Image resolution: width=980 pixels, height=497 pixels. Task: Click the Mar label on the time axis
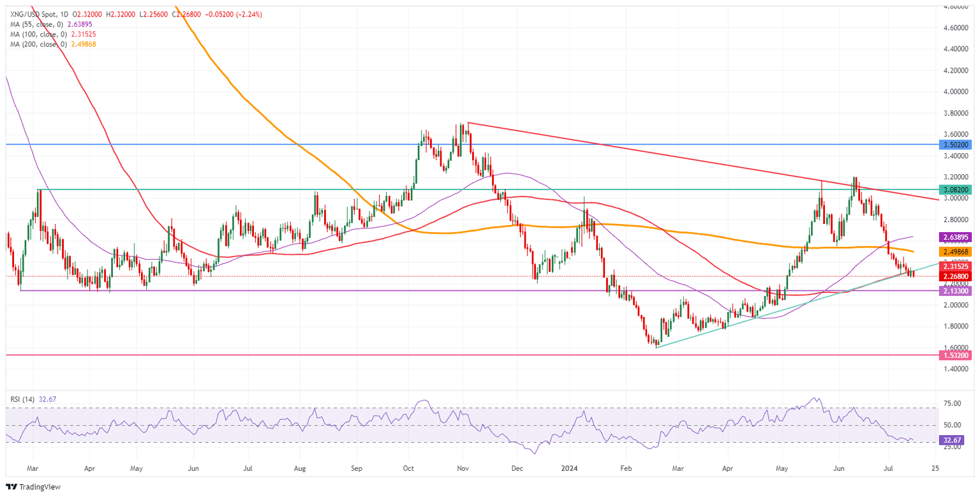coord(33,468)
